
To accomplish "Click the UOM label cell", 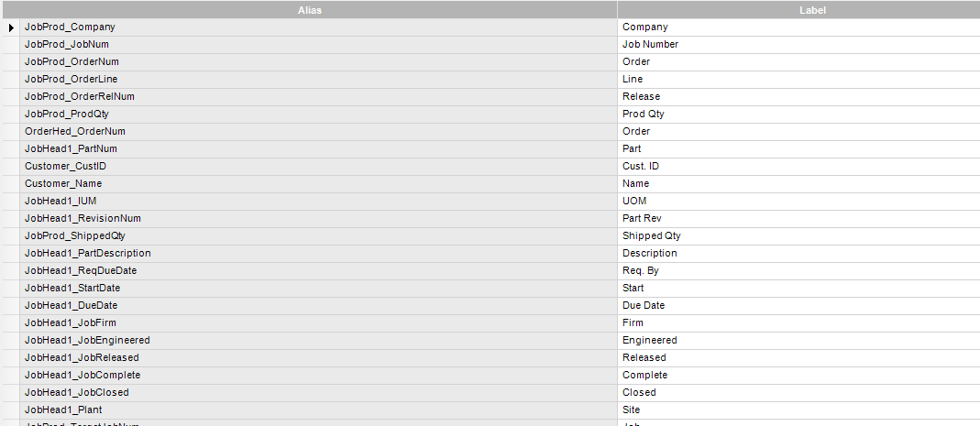I will click(798, 202).
